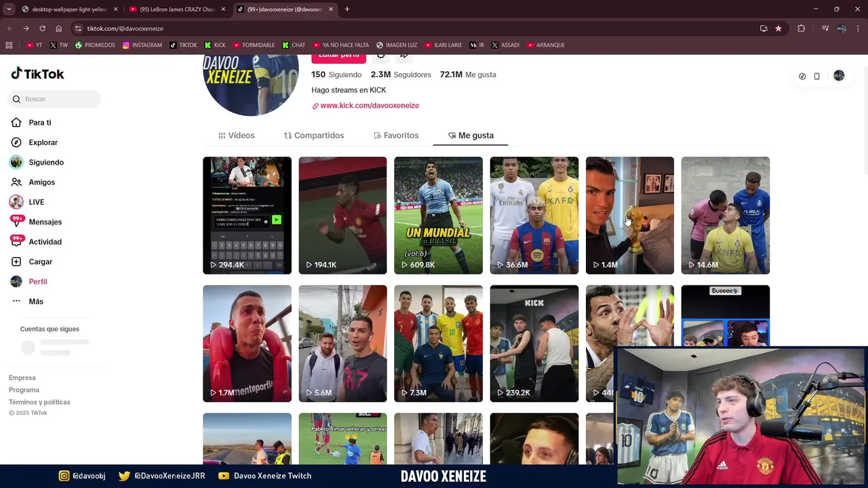Open video thumbnail with 36.6M views
868x488 pixels.
click(534, 216)
